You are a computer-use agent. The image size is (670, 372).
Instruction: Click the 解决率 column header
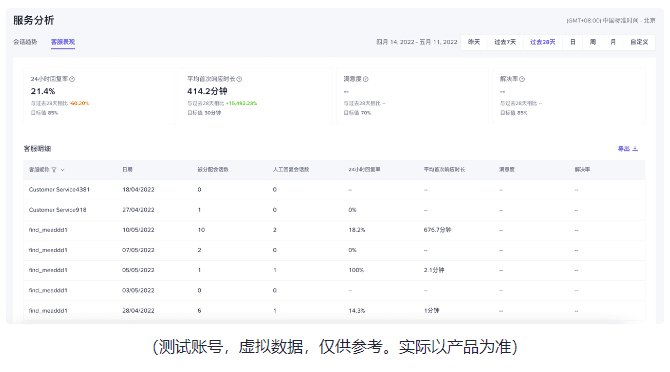pyautogui.click(x=582, y=170)
